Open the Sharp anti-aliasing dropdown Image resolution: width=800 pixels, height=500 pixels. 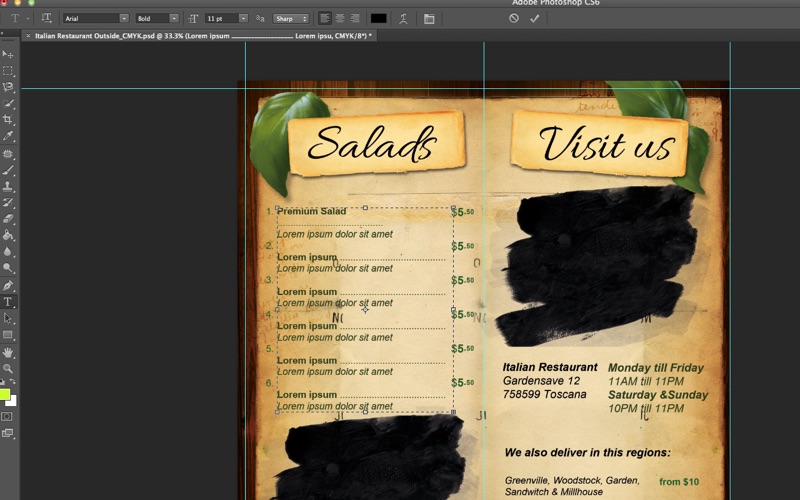tap(291, 18)
